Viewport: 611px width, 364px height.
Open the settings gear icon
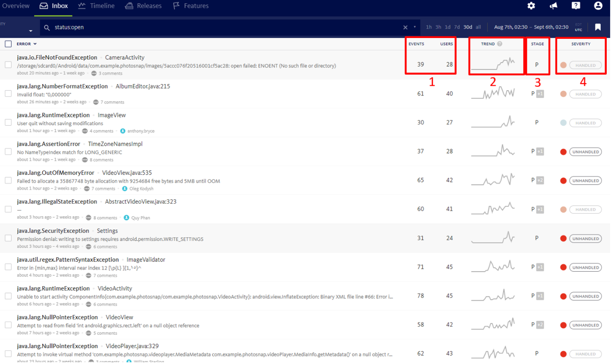pyautogui.click(x=531, y=6)
